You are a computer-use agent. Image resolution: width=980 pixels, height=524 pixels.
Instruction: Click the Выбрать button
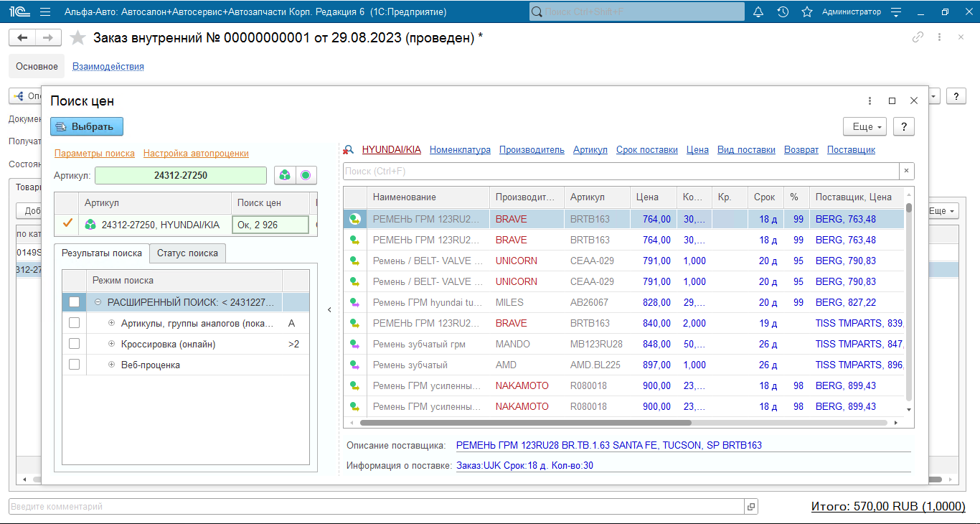pos(87,126)
